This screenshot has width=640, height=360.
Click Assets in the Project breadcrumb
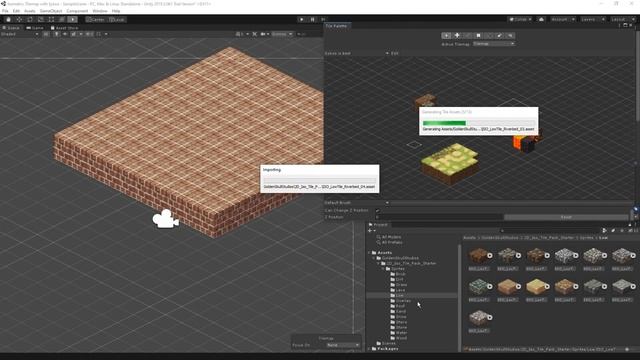click(x=469, y=238)
